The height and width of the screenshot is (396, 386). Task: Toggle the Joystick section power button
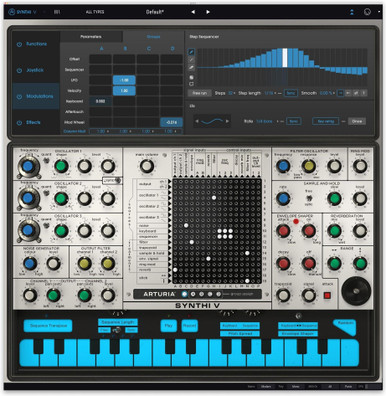click(x=19, y=70)
